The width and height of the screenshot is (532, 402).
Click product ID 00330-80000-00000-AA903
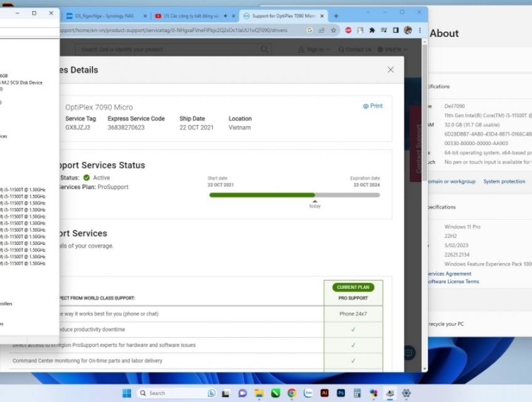pyautogui.click(x=476, y=143)
